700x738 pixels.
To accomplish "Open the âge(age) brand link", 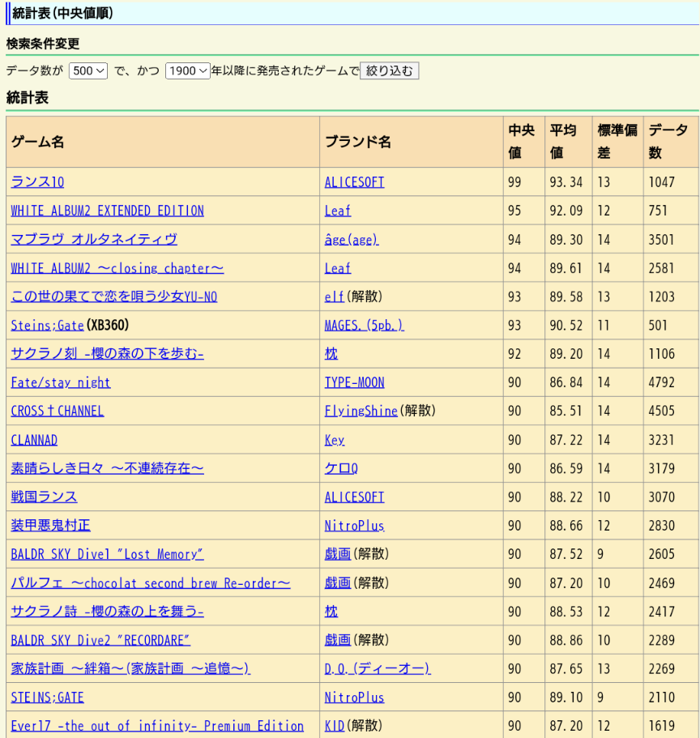I will coord(352,240).
